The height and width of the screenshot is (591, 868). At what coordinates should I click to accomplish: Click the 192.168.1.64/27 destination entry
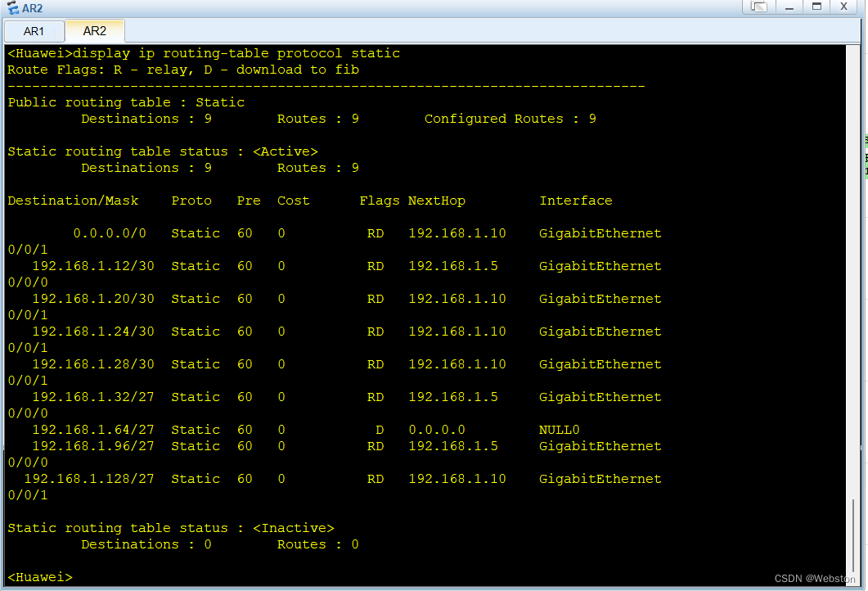tap(93, 429)
